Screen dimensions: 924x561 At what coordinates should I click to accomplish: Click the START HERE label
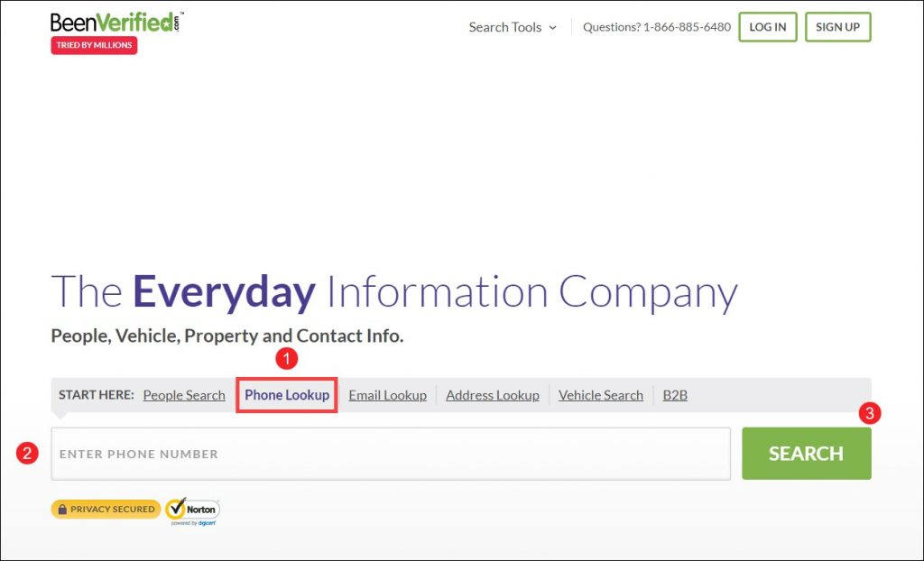[x=96, y=395]
